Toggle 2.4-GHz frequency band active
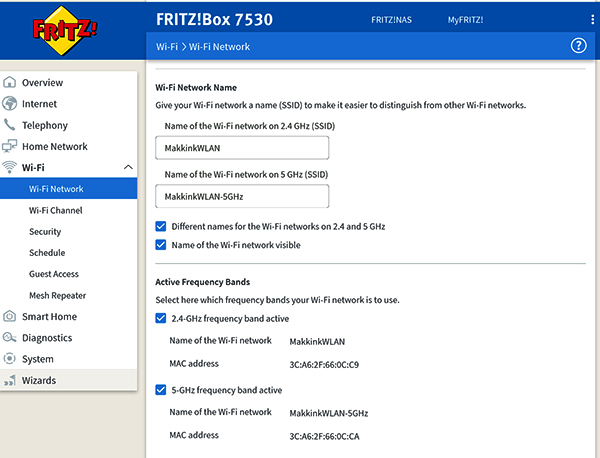This screenshot has height=458, width=600. 161,318
